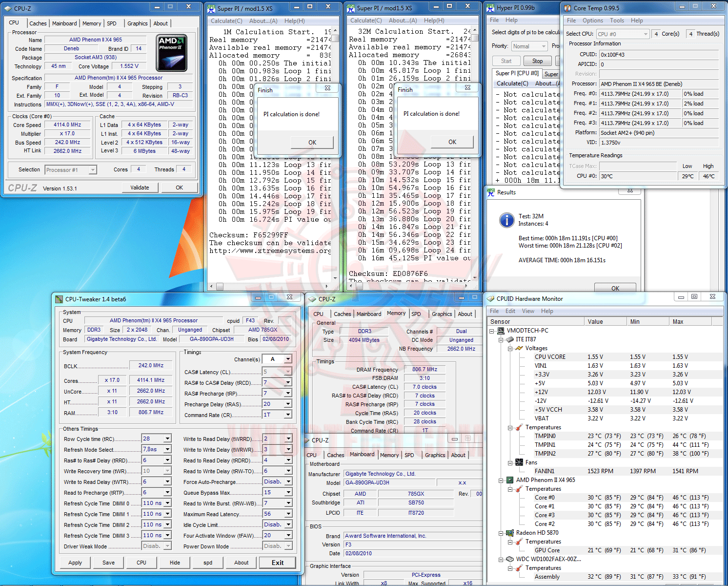The height and width of the screenshot is (586, 728).
Task: Click the Hide button in CPU-Tweaker
Action: tap(175, 563)
